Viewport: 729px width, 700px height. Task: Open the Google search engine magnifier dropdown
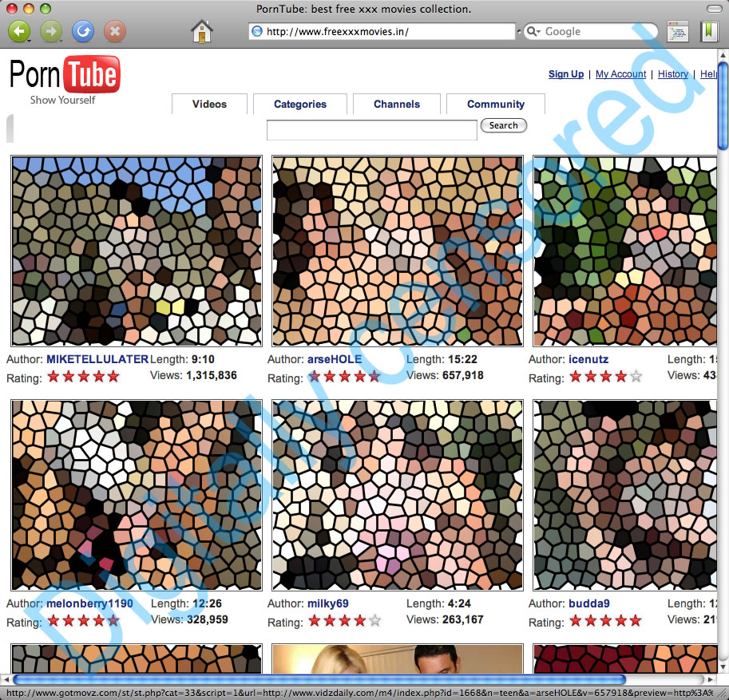pyautogui.click(x=533, y=31)
